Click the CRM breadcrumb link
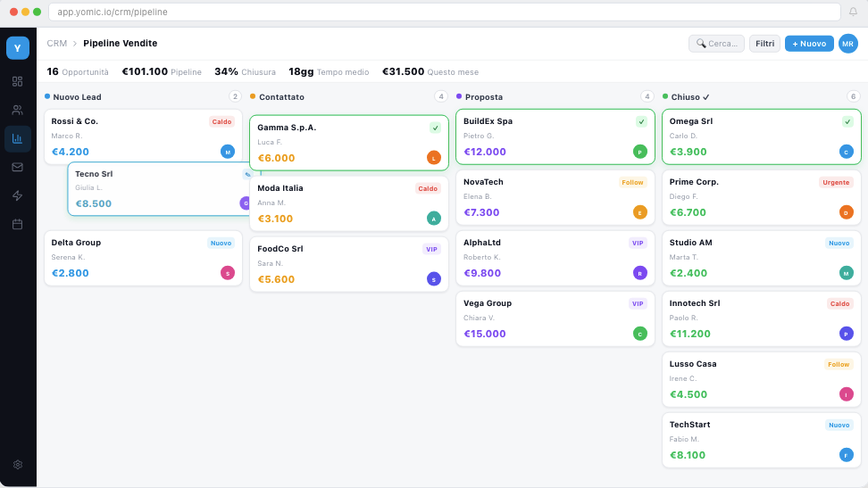 point(57,43)
